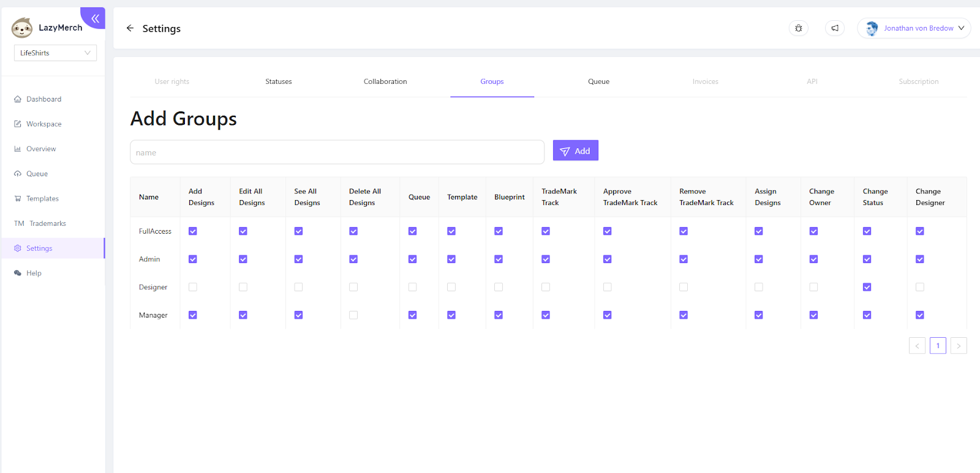This screenshot has width=980, height=473.
Task: Click the Overview chart icon
Action: click(18, 149)
